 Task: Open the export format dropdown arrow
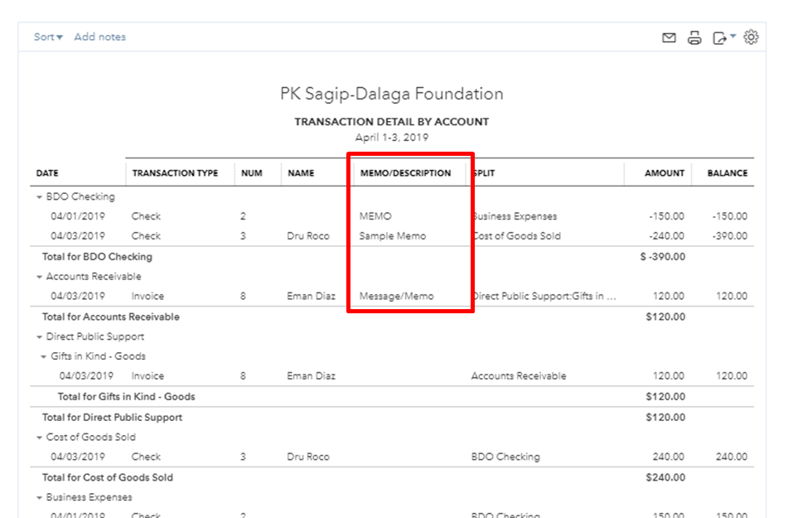[731, 36]
